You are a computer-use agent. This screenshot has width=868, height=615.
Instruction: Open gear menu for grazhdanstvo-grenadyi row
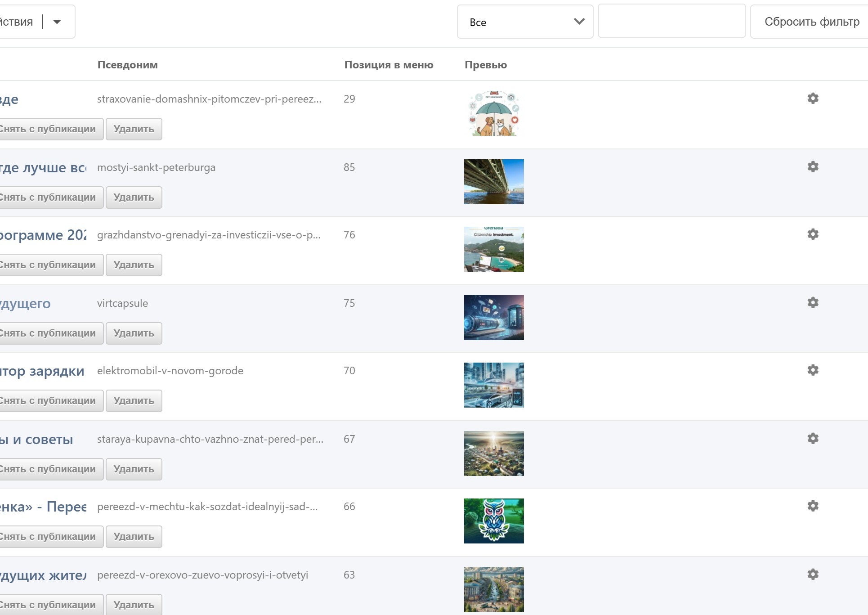tap(813, 234)
